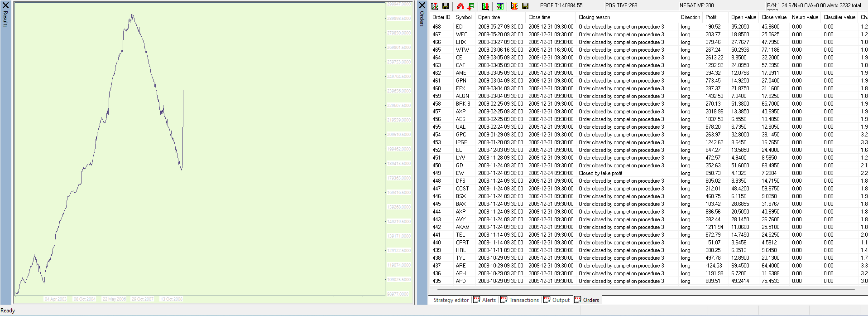868x316 pixels.
Task: Click the green F with red plus icon
Action: (x=471, y=6)
